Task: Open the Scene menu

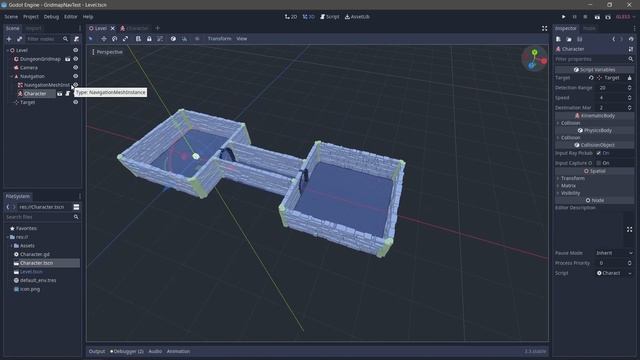Action: click(x=11, y=17)
